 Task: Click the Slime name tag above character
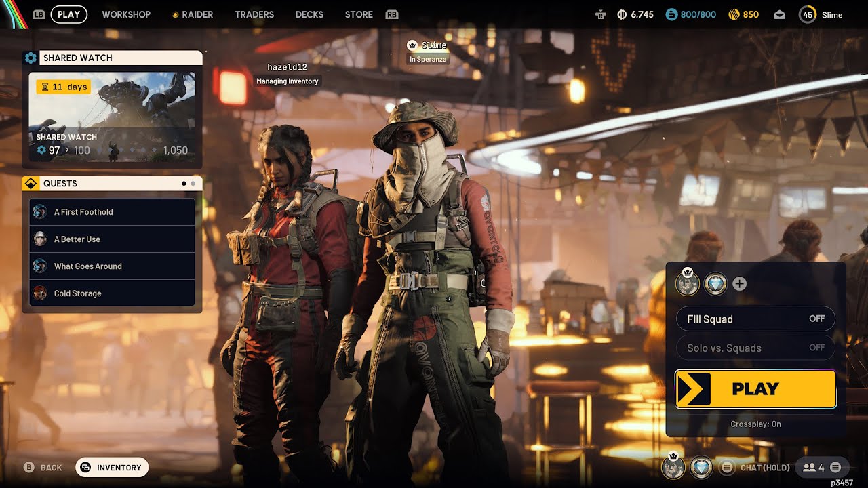(x=434, y=45)
